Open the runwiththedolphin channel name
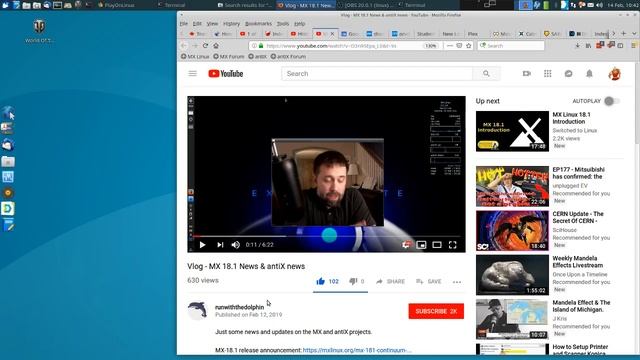Screen dimensions: 640x360 [x=239, y=307]
